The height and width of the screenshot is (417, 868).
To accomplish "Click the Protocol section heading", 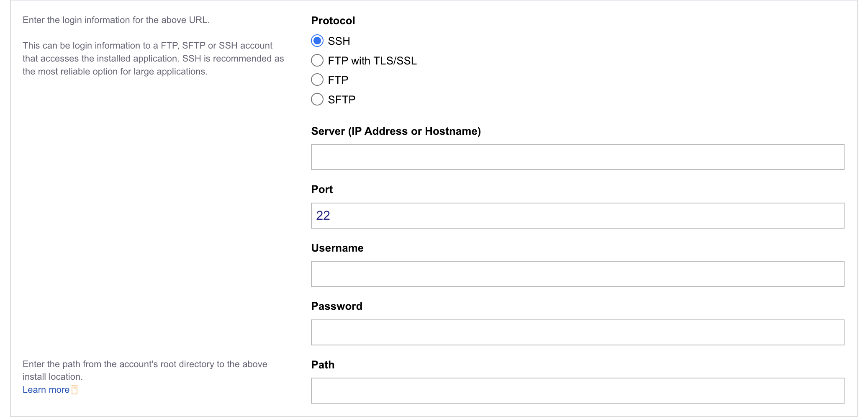I will click(333, 20).
